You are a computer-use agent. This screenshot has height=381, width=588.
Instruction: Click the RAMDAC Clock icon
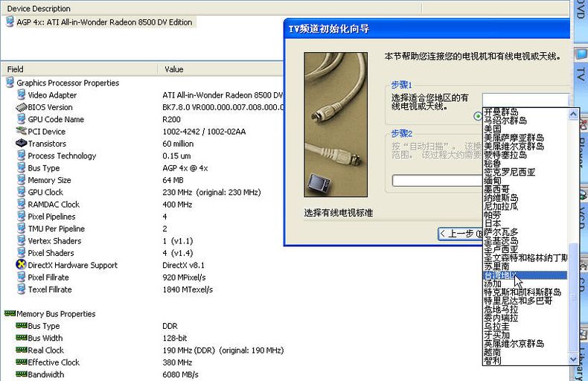pos(22,204)
